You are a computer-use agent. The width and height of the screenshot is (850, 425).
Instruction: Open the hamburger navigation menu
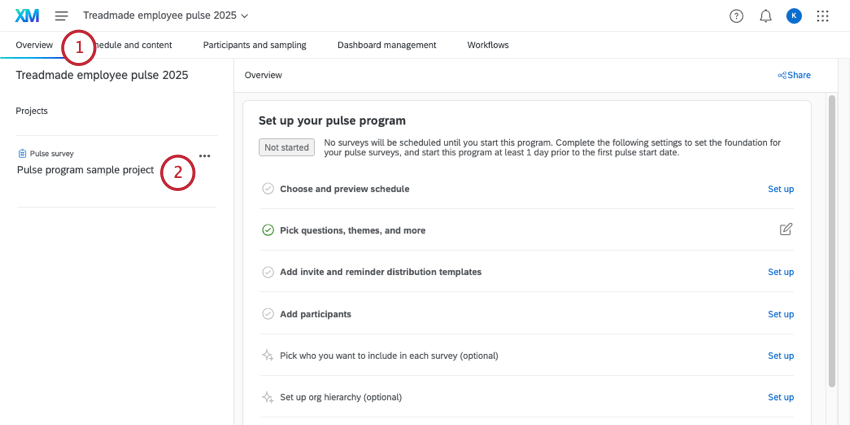(x=62, y=16)
